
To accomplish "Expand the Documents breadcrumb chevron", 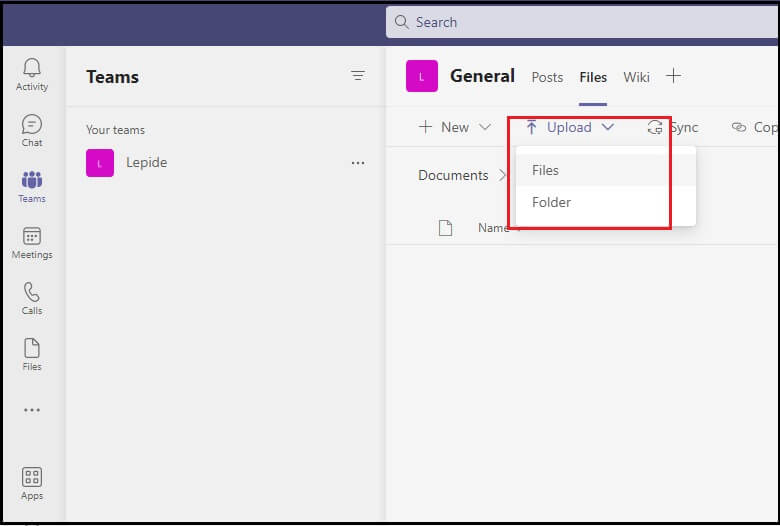I will click(502, 175).
